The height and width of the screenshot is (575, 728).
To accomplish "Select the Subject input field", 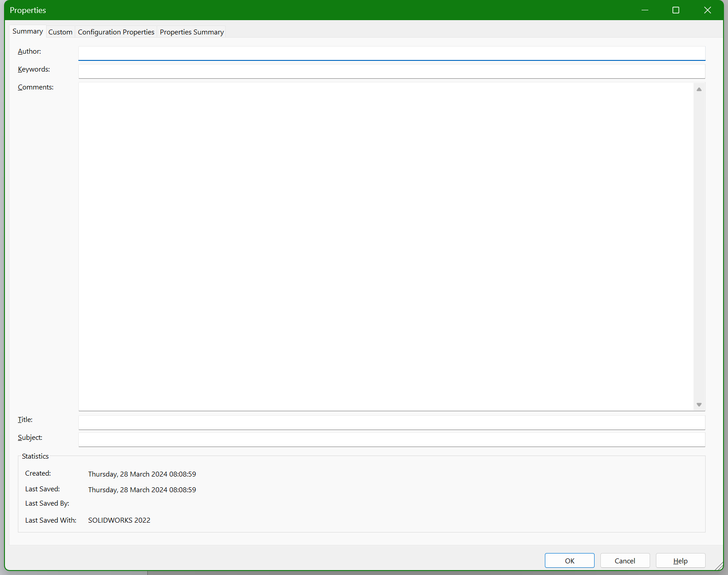I will click(x=391, y=439).
